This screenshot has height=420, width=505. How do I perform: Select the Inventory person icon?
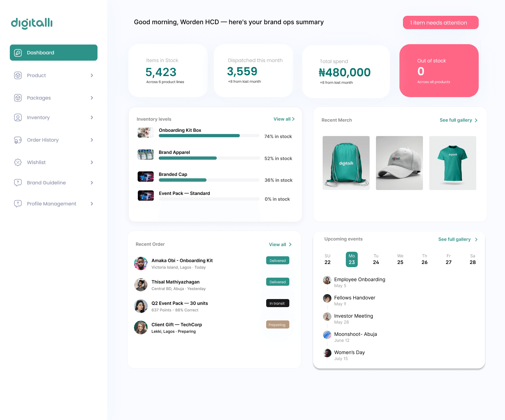tap(18, 117)
